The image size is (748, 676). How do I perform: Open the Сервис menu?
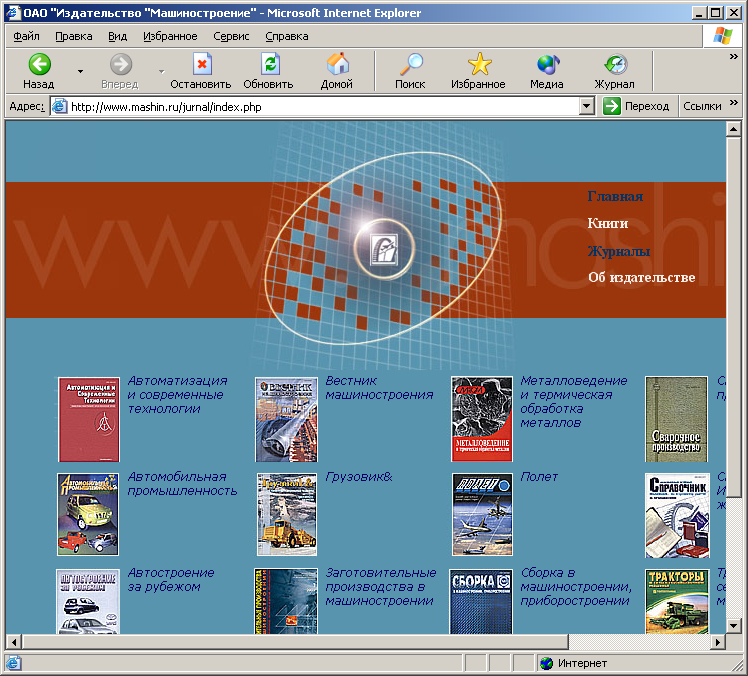point(231,36)
